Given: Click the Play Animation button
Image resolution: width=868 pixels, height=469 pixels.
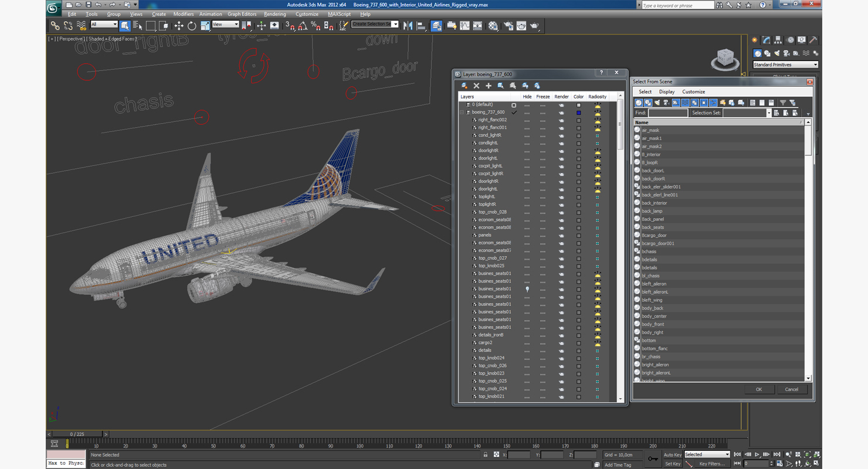Looking at the screenshot, I should pos(757,455).
